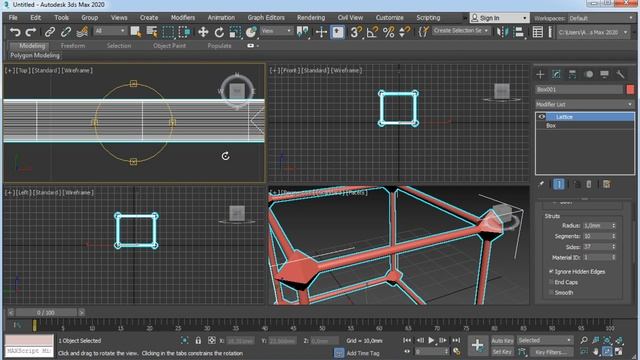Enable the End Caps checkbox
The image size is (640, 360).
pos(551,282)
